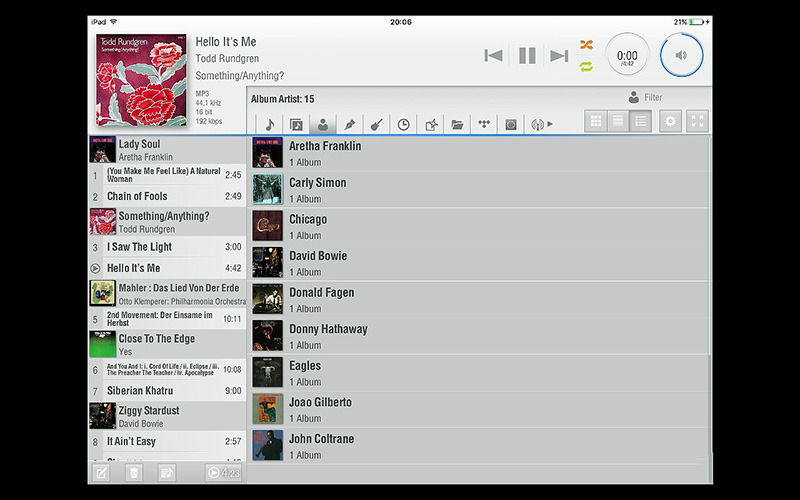Click the circular volume dial
800x500 pixels.
(x=681, y=55)
